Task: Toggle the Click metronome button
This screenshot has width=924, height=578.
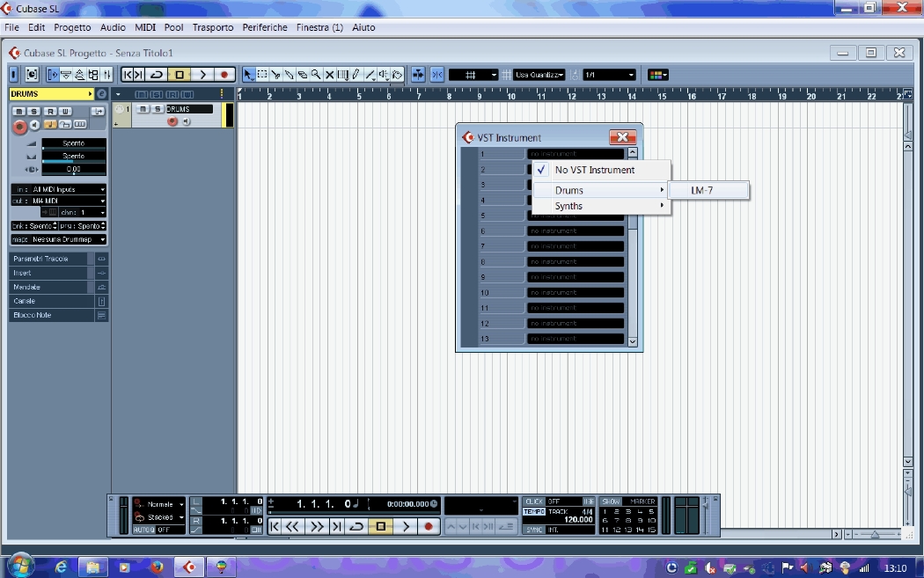Action: click(533, 501)
